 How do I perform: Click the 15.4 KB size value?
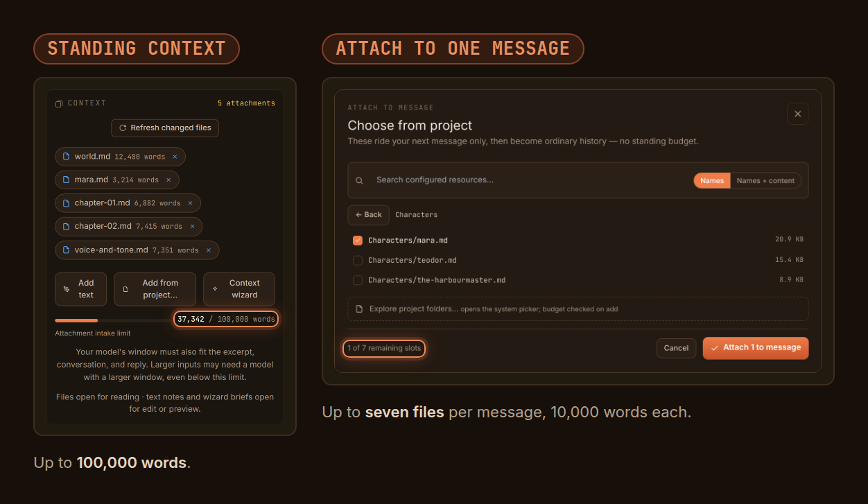click(x=789, y=260)
